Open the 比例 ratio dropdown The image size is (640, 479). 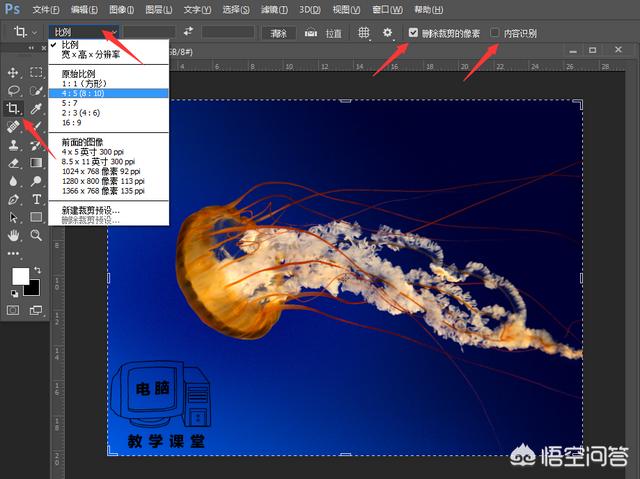[84, 32]
